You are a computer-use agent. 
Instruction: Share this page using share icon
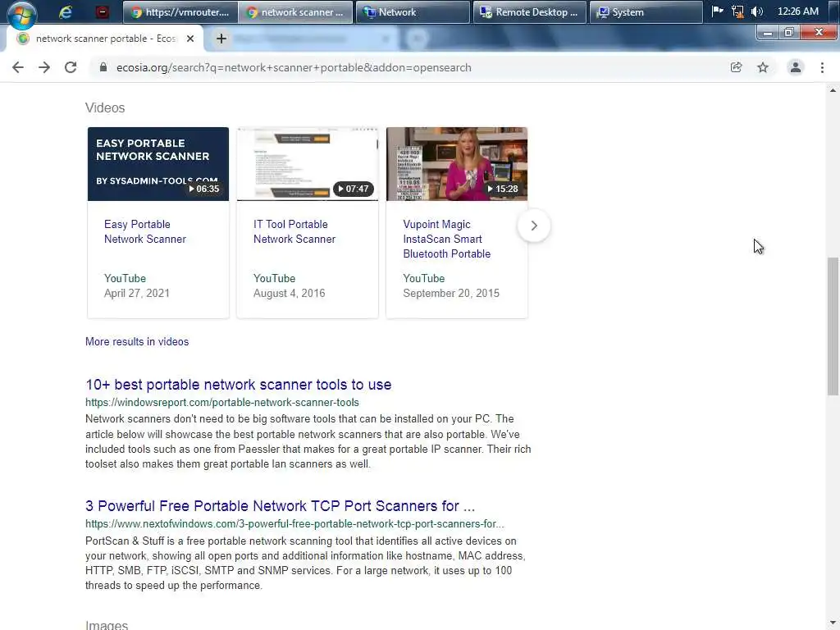736,67
